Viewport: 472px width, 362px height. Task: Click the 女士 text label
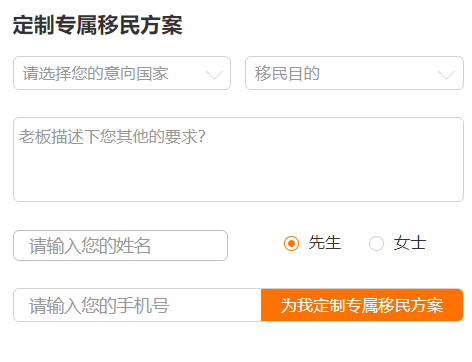(410, 243)
